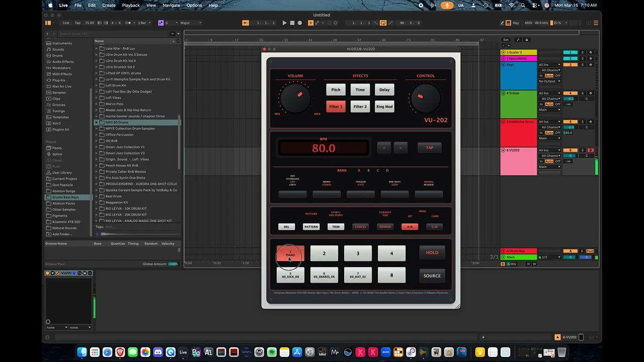
Task: Click the browser search field
Action: click(113, 34)
